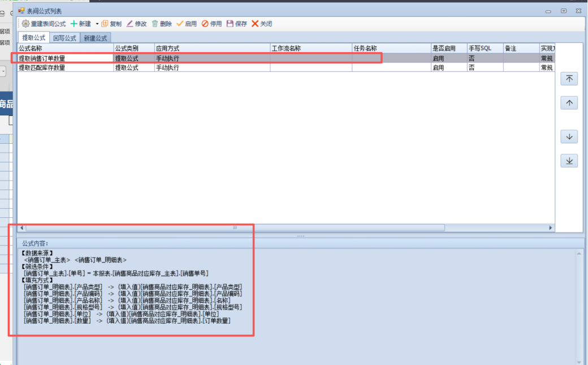Disable the formula with 停用 button
This screenshot has height=365, width=588.
click(212, 24)
